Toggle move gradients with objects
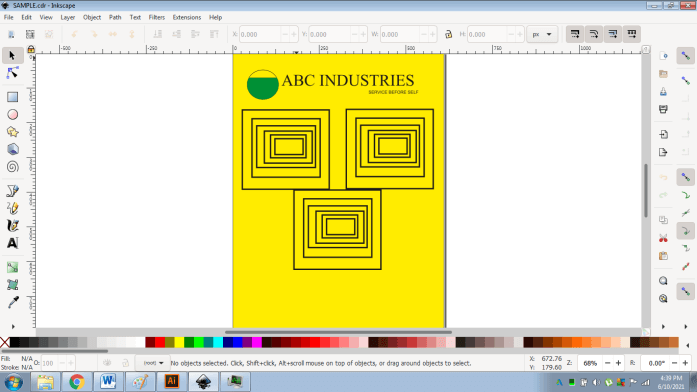Image resolution: width=697 pixels, height=392 pixels. coord(613,34)
